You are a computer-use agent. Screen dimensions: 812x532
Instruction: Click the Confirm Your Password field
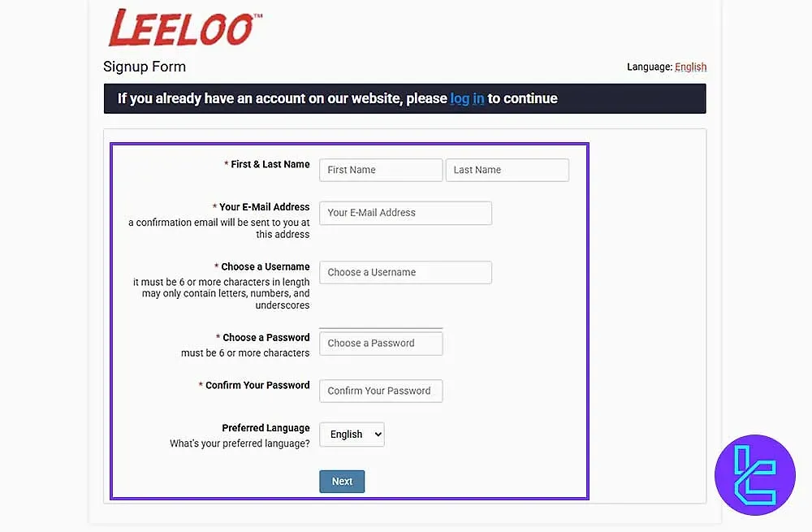click(380, 391)
